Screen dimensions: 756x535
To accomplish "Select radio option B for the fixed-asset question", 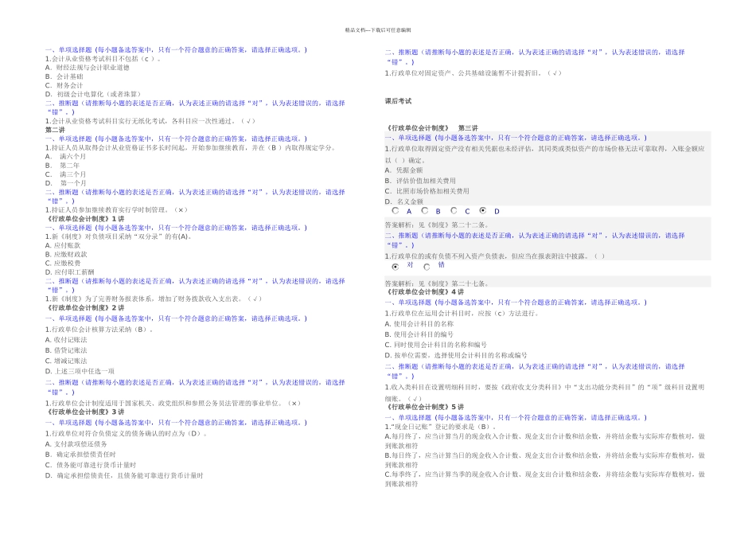I will (425, 211).
